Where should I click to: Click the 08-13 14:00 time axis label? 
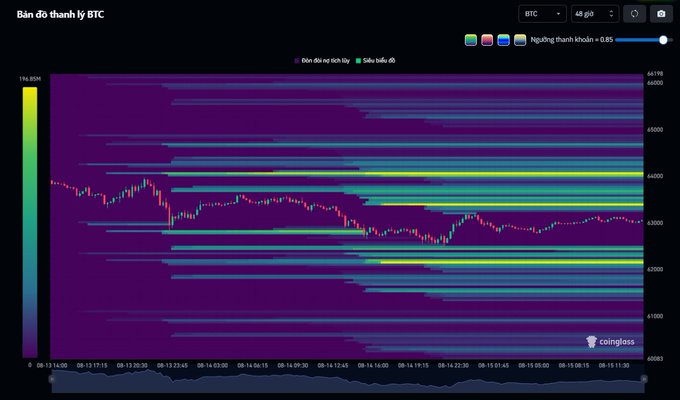point(52,366)
